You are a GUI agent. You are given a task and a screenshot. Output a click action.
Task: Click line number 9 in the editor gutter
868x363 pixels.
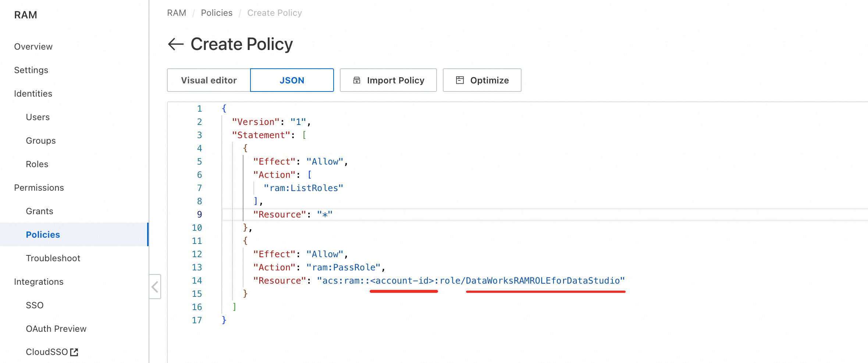[x=199, y=215]
